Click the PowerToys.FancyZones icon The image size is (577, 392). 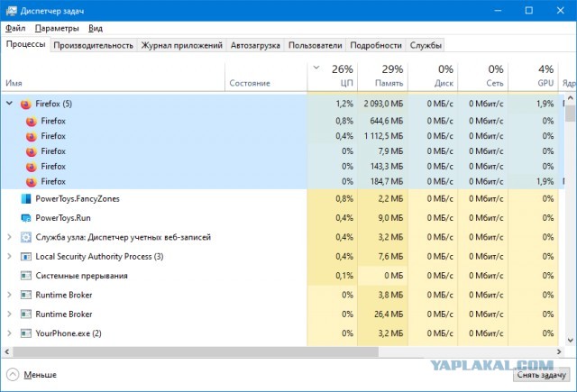point(26,199)
